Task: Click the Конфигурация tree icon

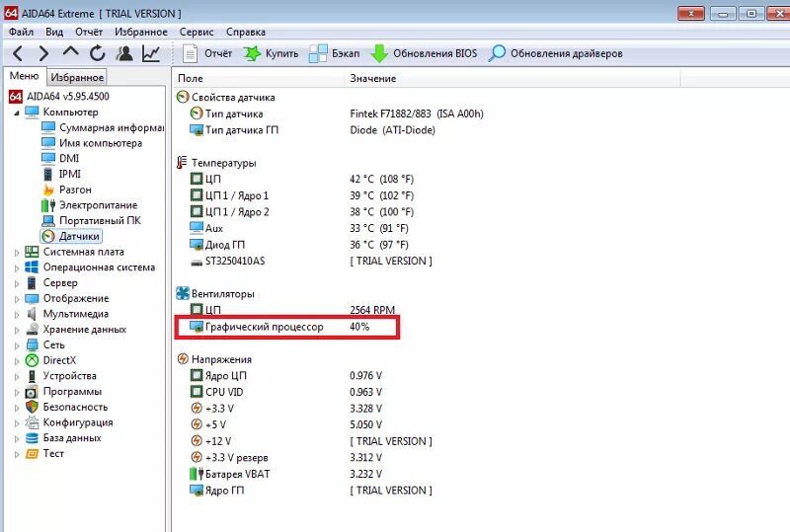Action: pyautogui.click(x=32, y=422)
